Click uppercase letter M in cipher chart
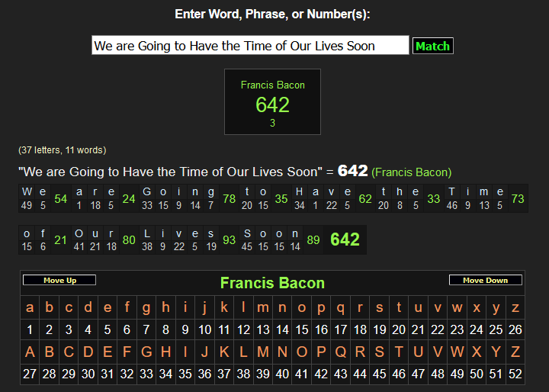This screenshot has height=392, width=549. coord(263,352)
